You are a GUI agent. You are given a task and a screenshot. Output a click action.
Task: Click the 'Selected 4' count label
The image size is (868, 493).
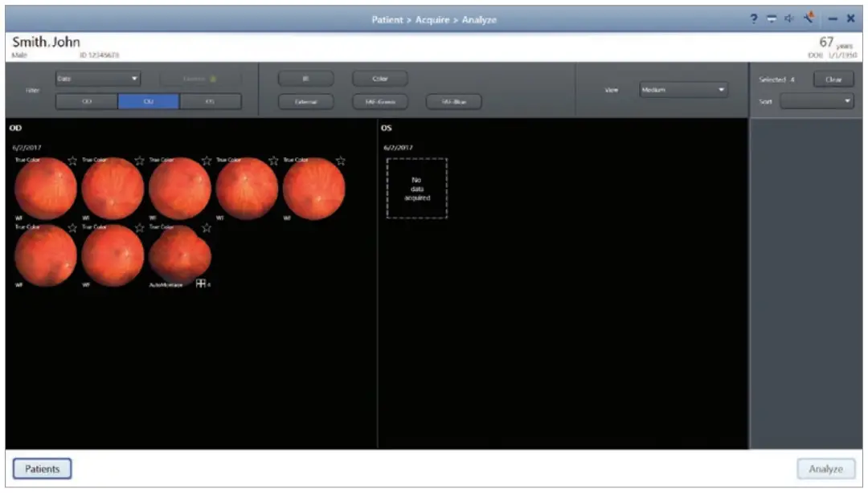[x=776, y=79]
